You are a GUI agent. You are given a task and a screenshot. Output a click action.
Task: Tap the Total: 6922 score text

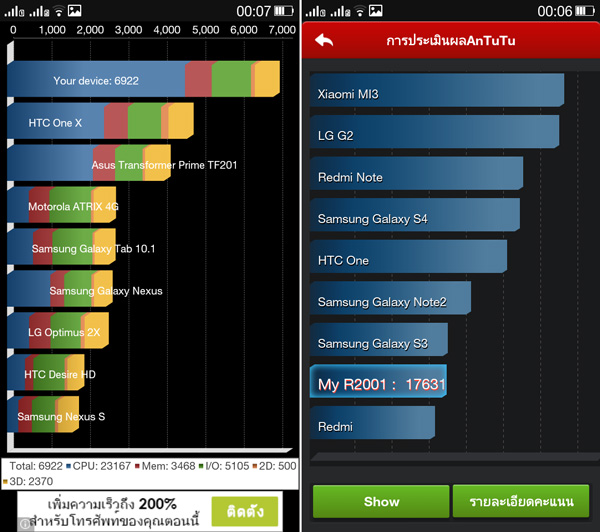36,466
